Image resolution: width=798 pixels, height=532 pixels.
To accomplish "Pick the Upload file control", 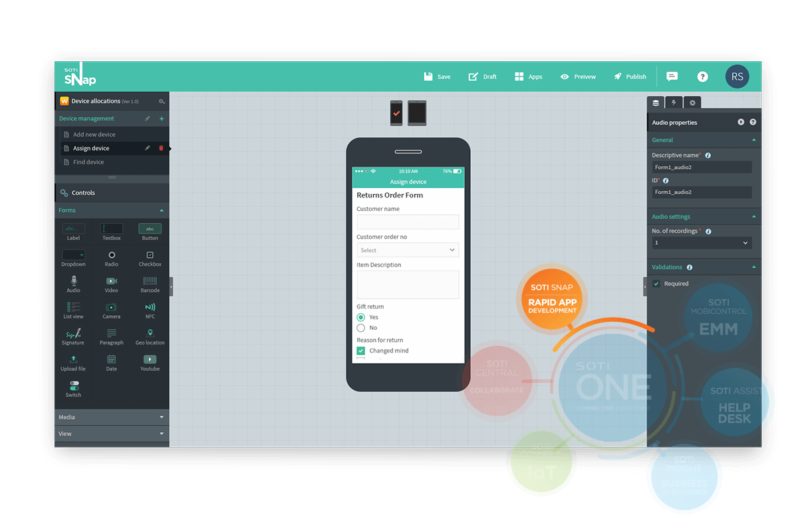I will point(73,363).
